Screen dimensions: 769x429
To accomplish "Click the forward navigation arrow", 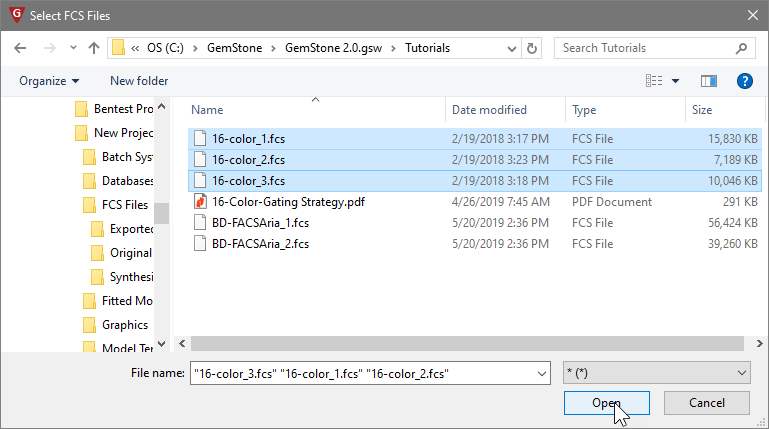I will point(50,48).
